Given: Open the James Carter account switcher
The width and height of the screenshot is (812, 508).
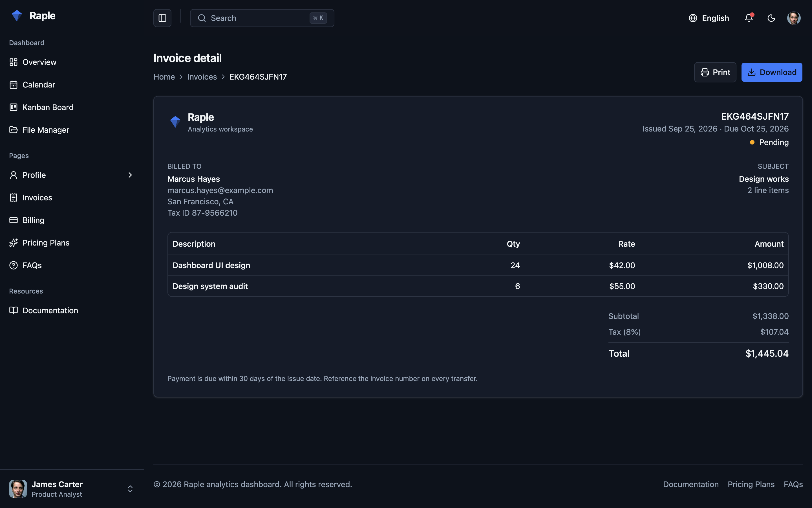Looking at the screenshot, I should 72,489.
